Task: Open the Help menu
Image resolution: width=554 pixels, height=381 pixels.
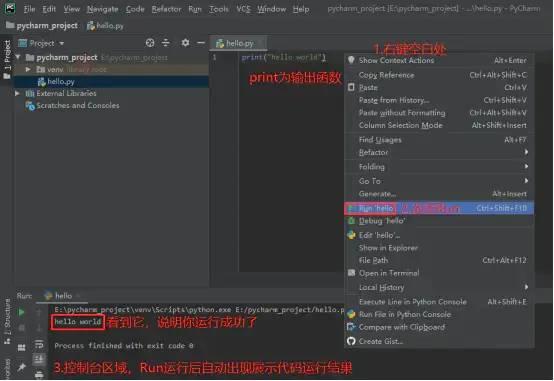Action: [x=301, y=9]
